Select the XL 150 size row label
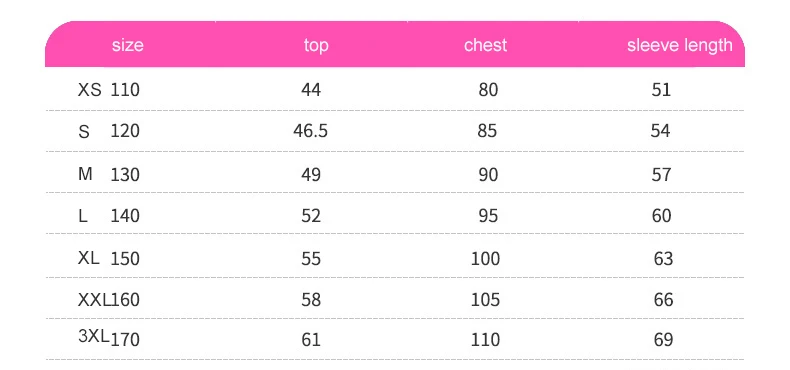Screen dimensions: 790x370 (x=108, y=259)
